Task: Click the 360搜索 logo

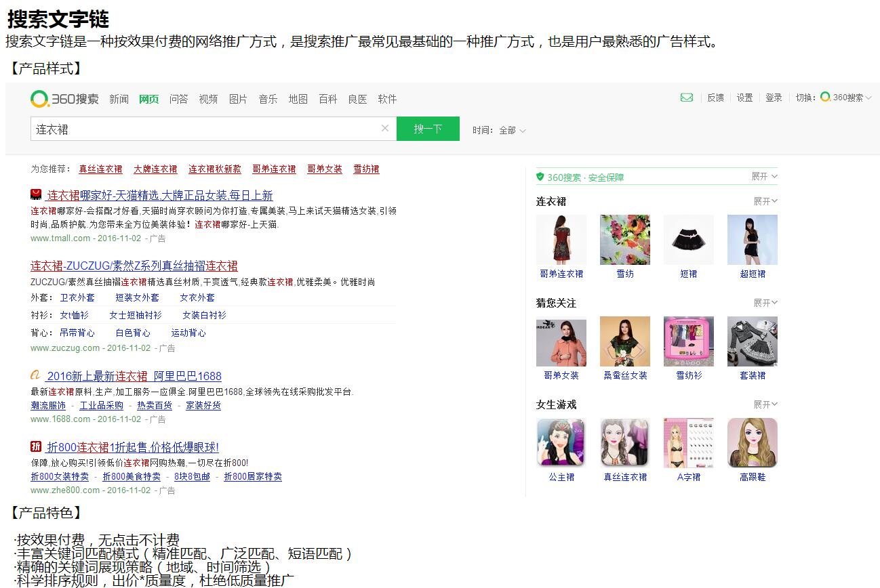Action: [64, 99]
